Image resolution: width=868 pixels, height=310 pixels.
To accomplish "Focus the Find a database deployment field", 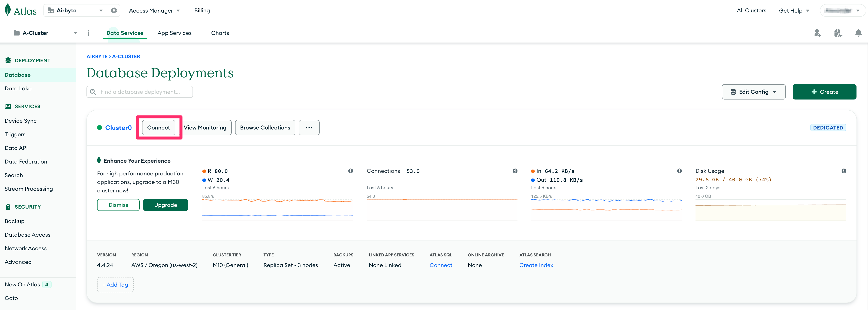I will [x=139, y=92].
